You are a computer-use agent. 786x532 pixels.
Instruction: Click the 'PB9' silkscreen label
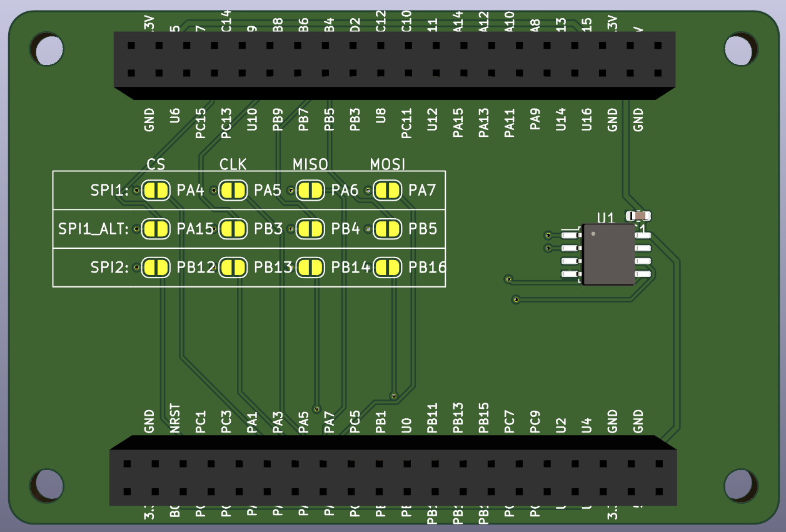[278, 119]
